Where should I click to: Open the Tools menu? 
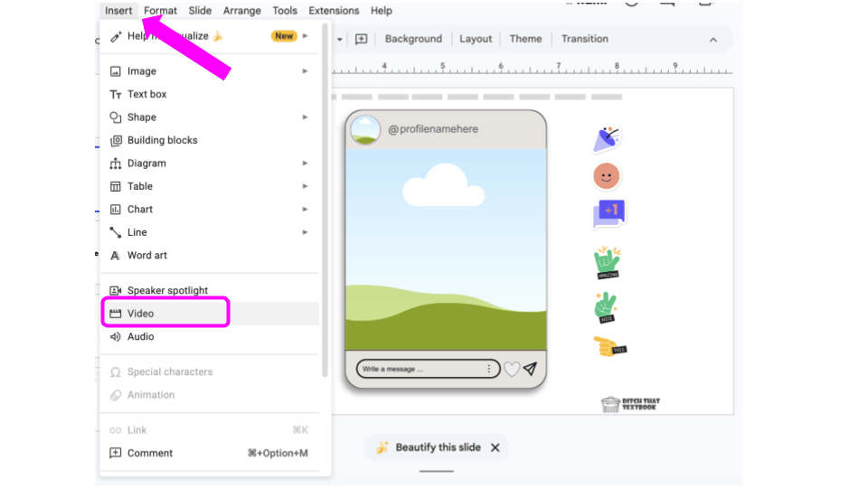(285, 11)
